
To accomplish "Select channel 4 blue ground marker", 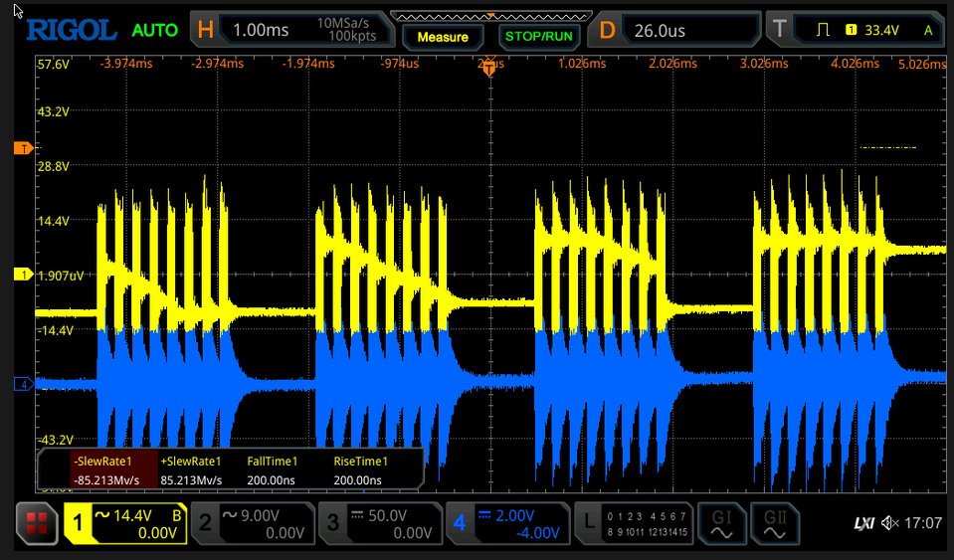I will (23, 384).
